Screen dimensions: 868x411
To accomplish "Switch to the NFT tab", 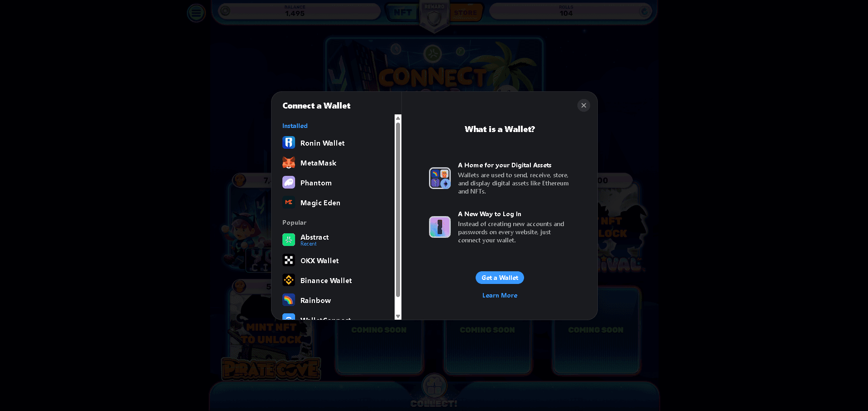I will point(402,13).
